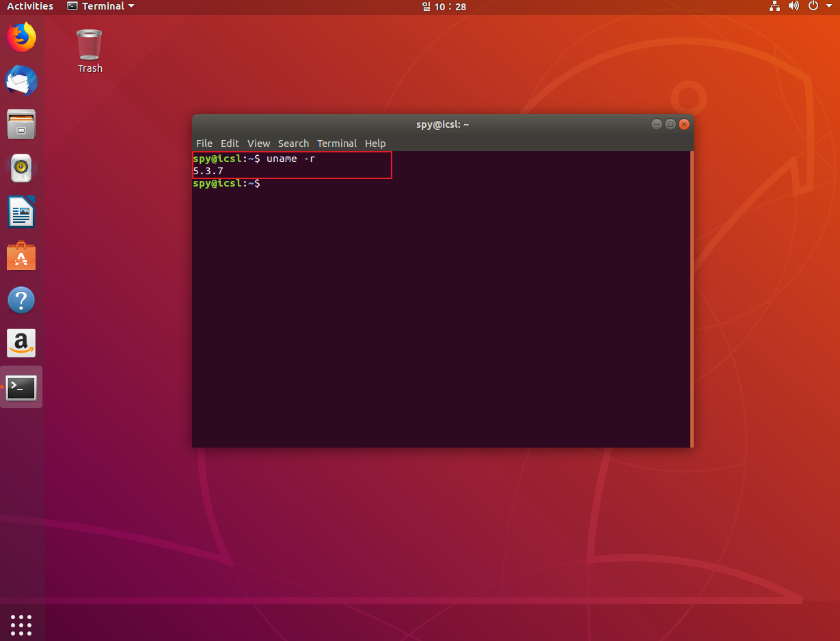Open the Terminal menu in menubar
This screenshot has height=641, width=840.
click(x=337, y=144)
